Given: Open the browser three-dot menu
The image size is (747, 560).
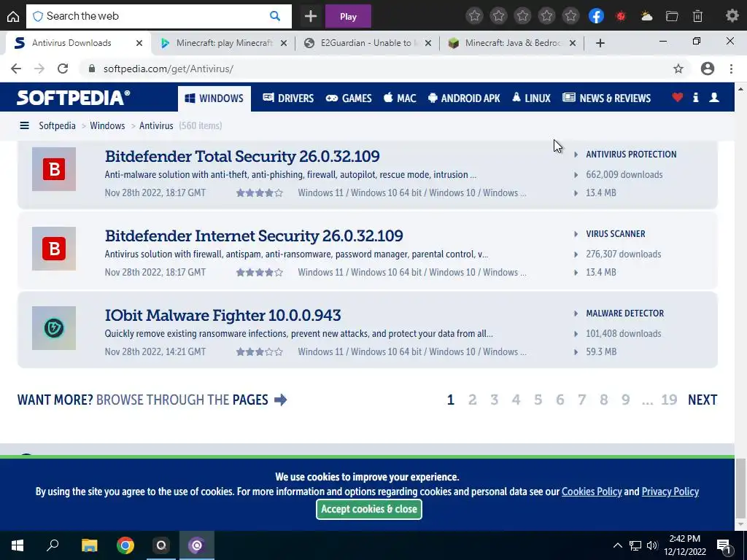Looking at the screenshot, I should point(731,69).
